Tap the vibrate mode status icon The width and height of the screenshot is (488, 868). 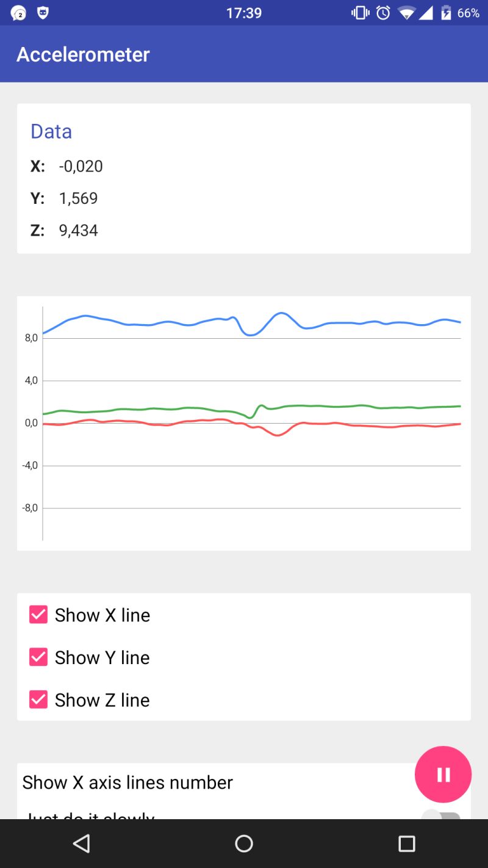(x=361, y=13)
